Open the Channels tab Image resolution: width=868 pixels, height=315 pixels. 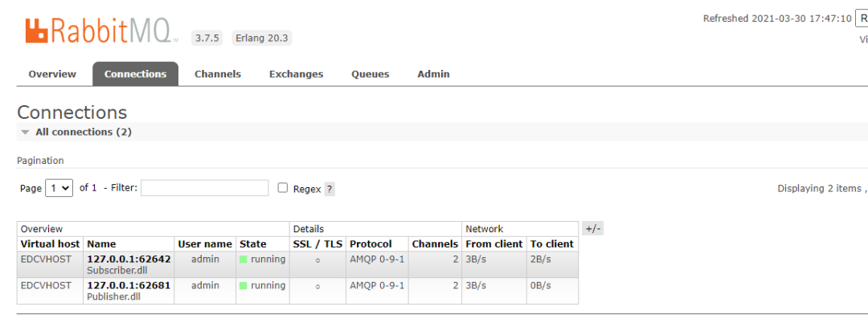coord(218,74)
